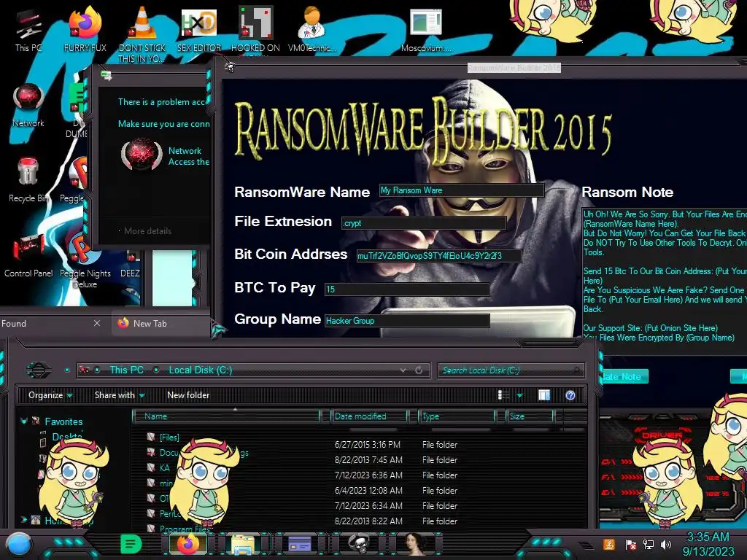Open the view options dropdown arrow
747x560 pixels.
click(519, 395)
